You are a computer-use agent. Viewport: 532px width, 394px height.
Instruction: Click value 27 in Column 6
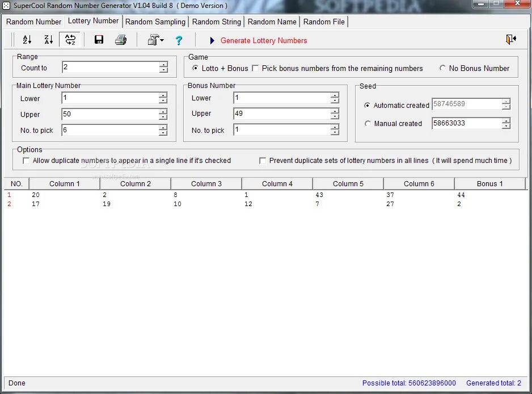390,204
